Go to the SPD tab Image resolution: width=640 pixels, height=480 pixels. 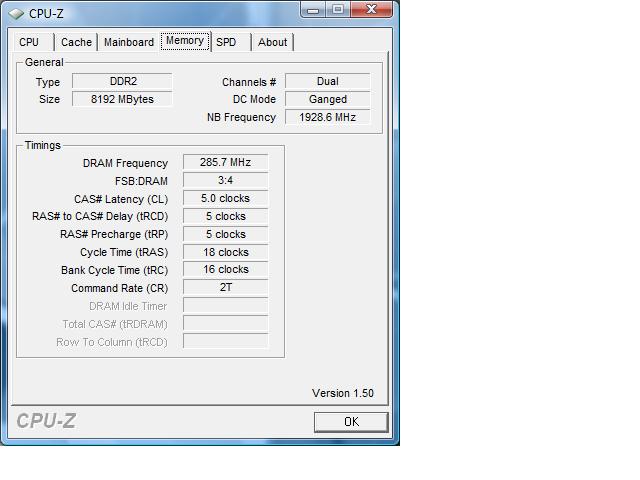pyautogui.click(x=231, y=42)
